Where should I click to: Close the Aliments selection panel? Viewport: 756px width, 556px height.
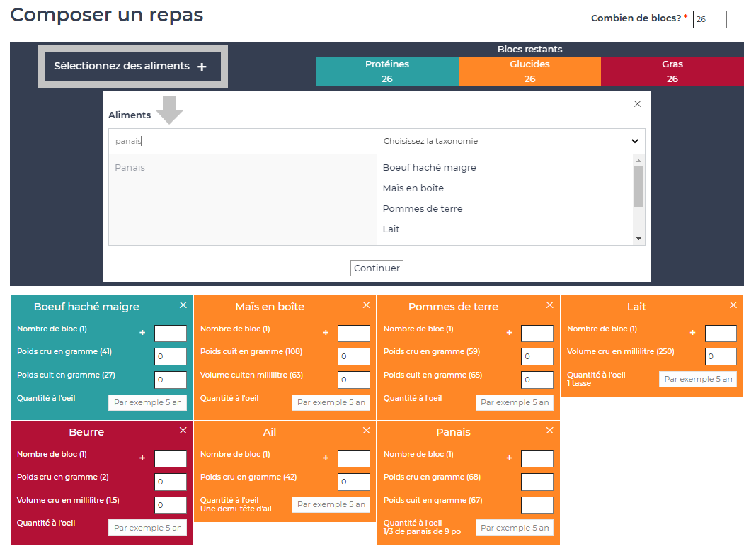[x=637, y=104]
